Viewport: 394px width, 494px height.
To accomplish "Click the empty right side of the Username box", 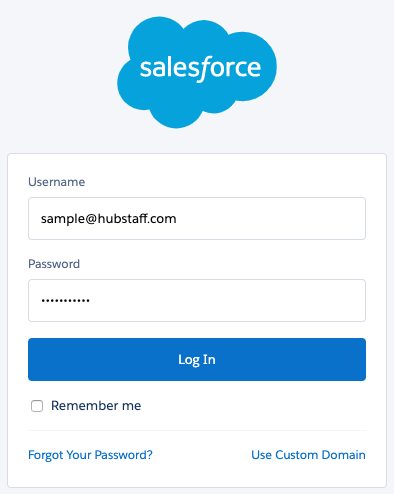I will click(x=270, y=218).
